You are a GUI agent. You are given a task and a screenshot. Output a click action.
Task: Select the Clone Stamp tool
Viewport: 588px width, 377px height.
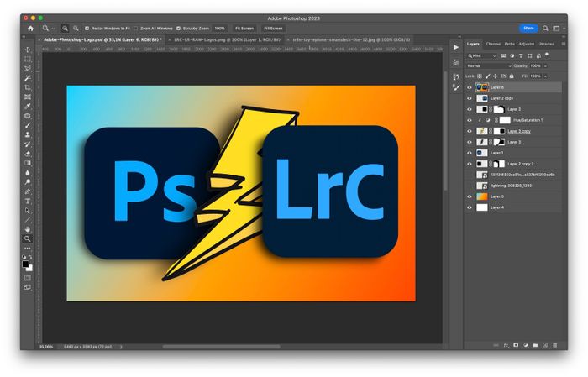pyautogui.click(x=28, y=134)
